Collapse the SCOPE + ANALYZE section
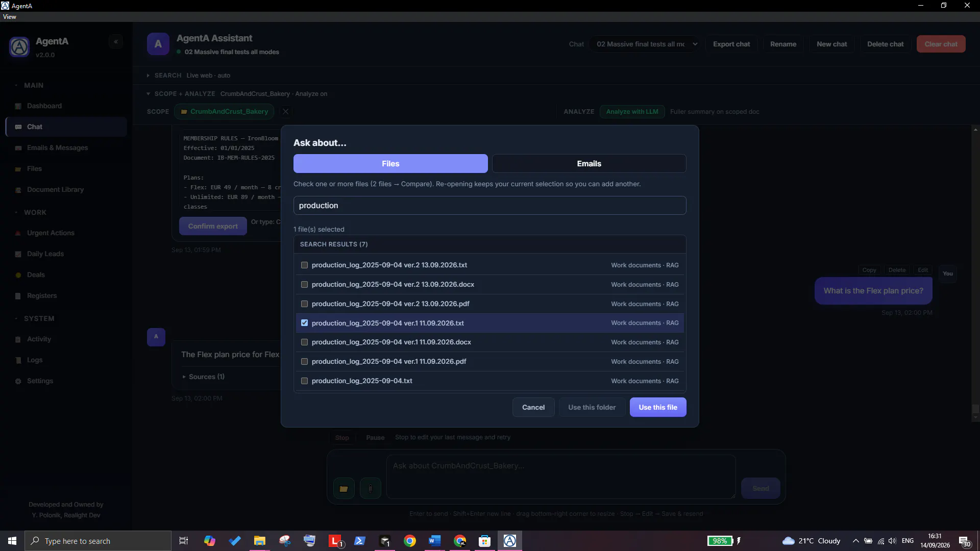 [x=148, y=94]
